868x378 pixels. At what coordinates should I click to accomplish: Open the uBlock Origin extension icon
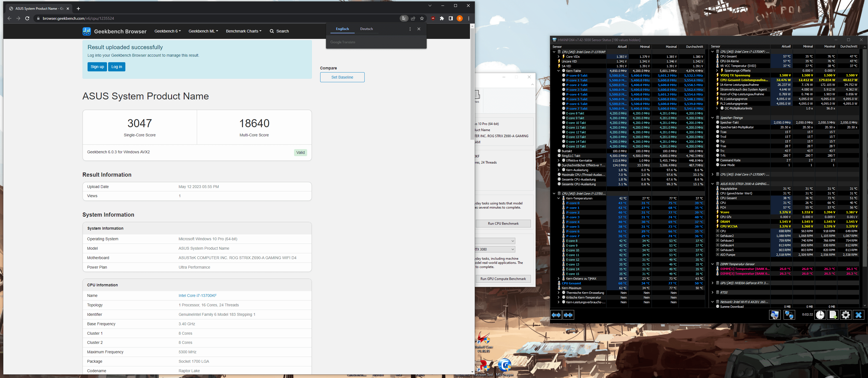(x=433, y=19)
